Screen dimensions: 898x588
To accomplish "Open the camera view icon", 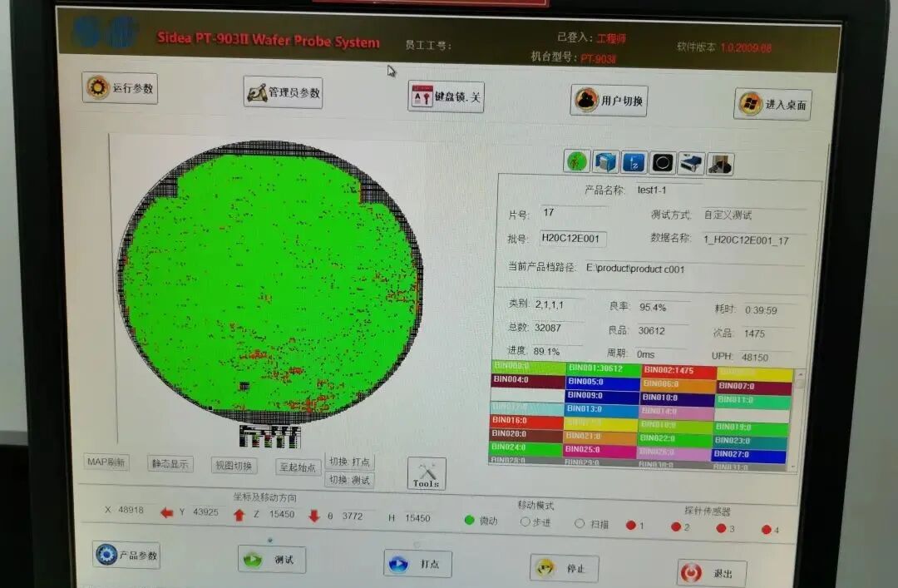I will [x=661, y=161].
